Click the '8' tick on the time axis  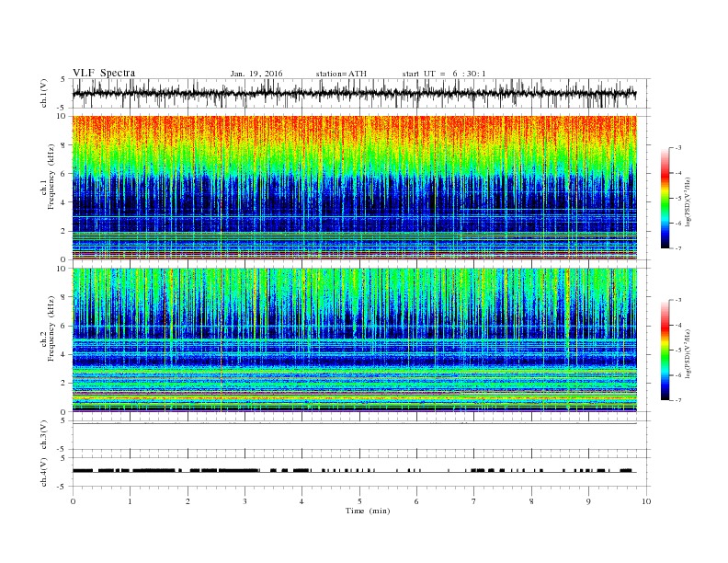(531, 501)
